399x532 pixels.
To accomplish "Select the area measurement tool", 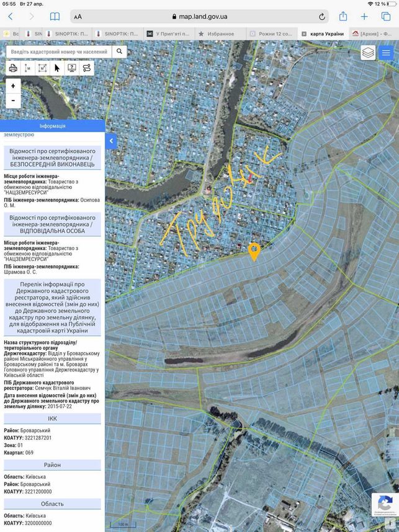I will coord(42,68).
